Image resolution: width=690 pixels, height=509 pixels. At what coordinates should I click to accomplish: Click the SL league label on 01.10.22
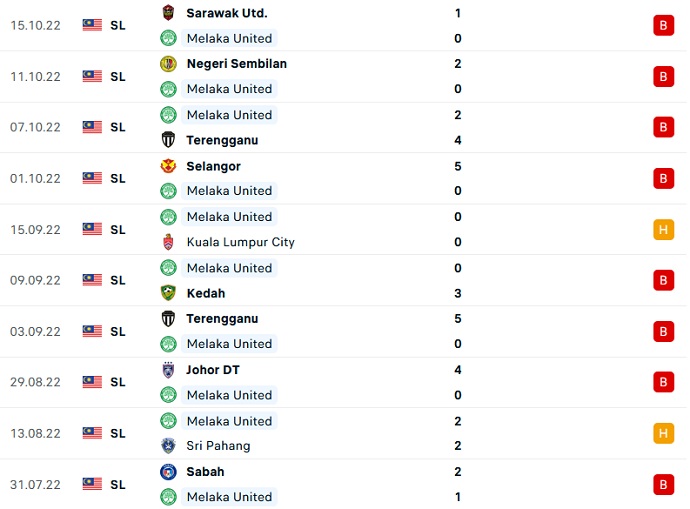118,178
